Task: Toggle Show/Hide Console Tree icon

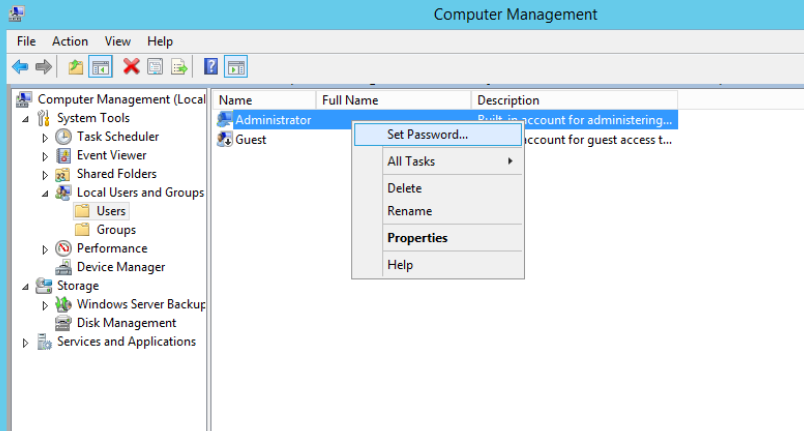Action: [x=100, y=67]
